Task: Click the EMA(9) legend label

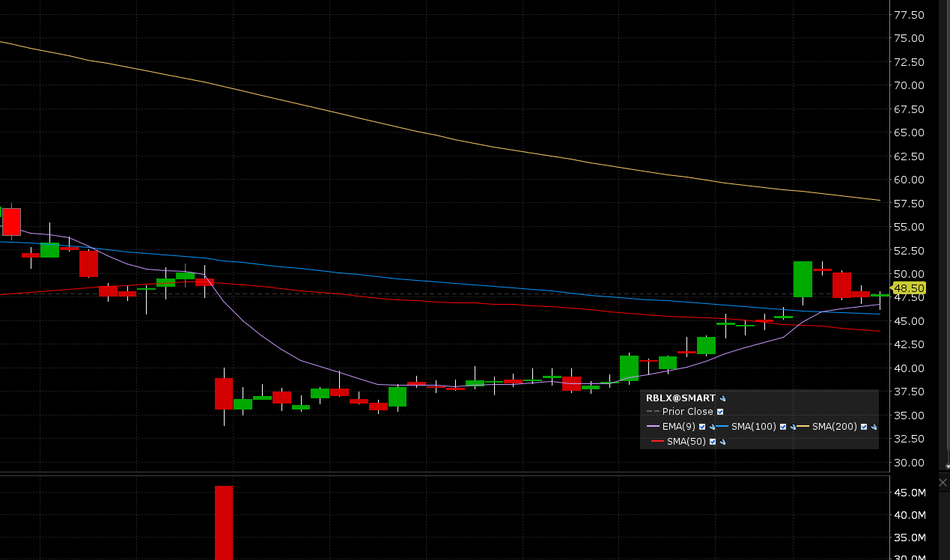Action: pyautogui.click(x=679, y=427)
